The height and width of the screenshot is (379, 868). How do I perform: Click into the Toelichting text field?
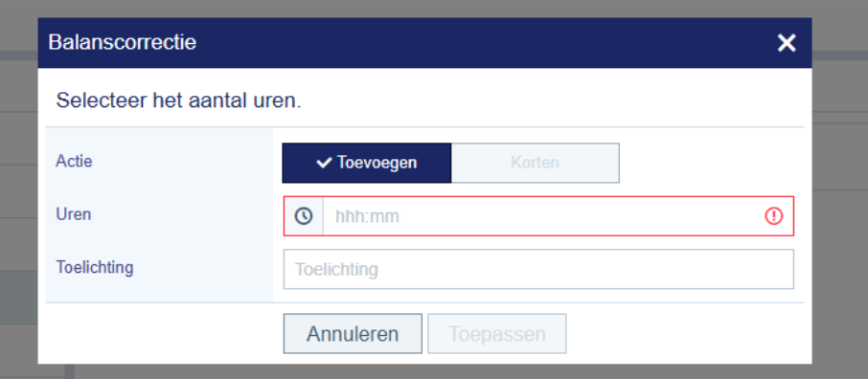point(538,269)
